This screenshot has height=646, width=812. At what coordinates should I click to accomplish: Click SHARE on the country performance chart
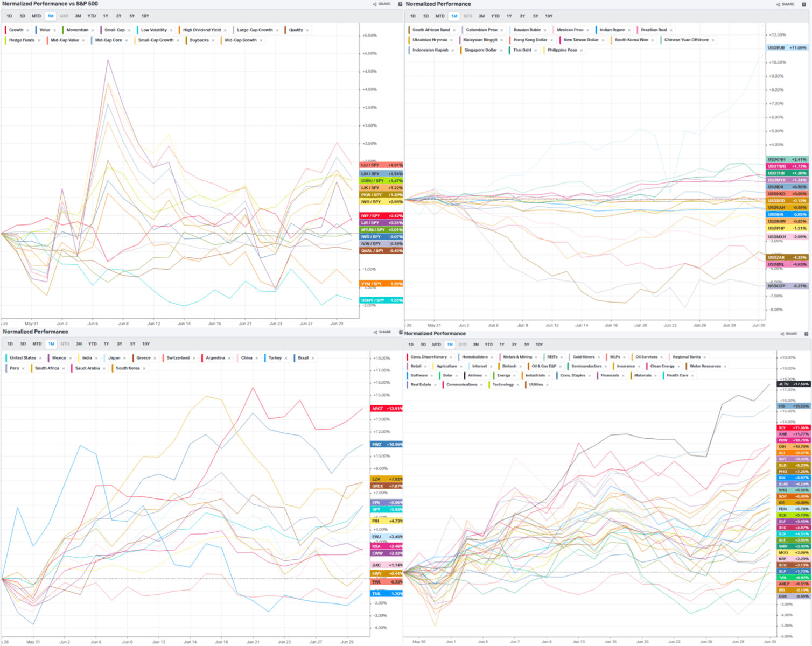(383, 332)
